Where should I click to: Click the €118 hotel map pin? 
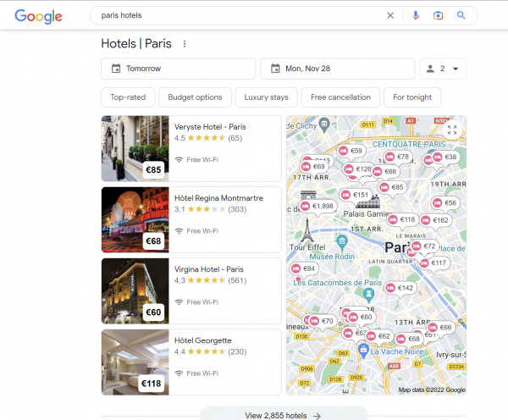[x=402, y=220]
